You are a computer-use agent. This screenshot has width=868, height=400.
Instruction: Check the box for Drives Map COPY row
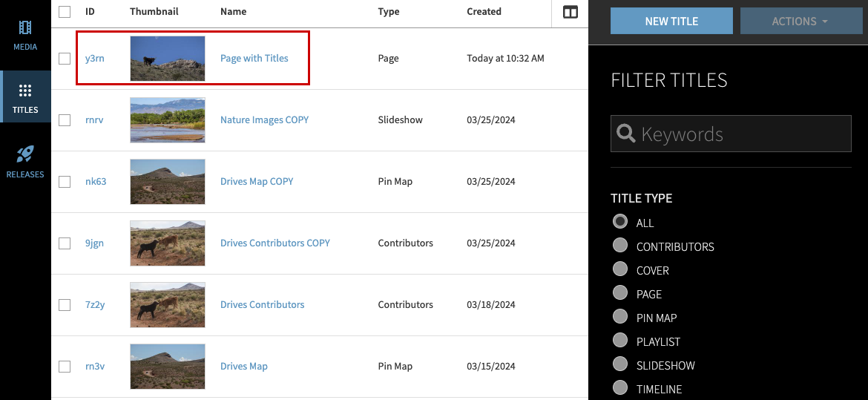tap(65, 182)
